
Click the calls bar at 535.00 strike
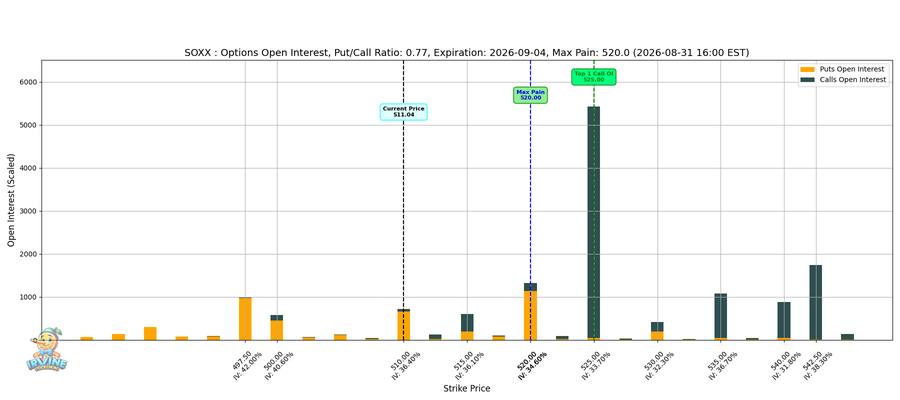point(720,317)
